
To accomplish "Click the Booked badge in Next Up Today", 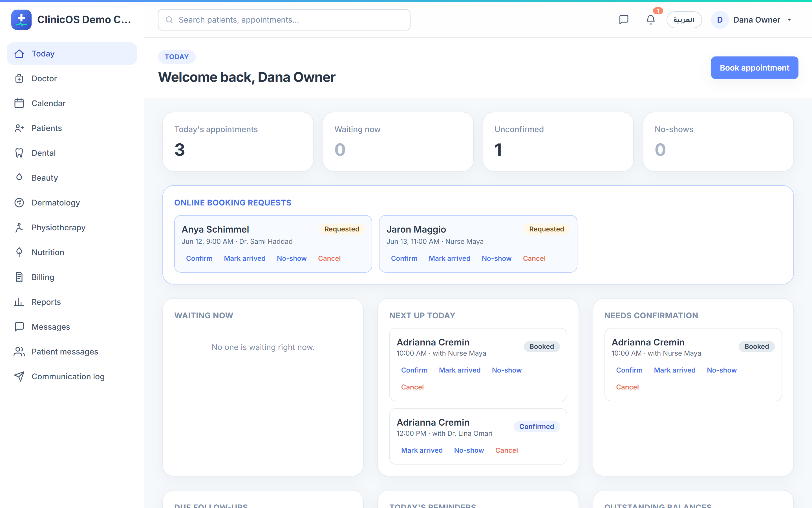I will pos(542,346).
